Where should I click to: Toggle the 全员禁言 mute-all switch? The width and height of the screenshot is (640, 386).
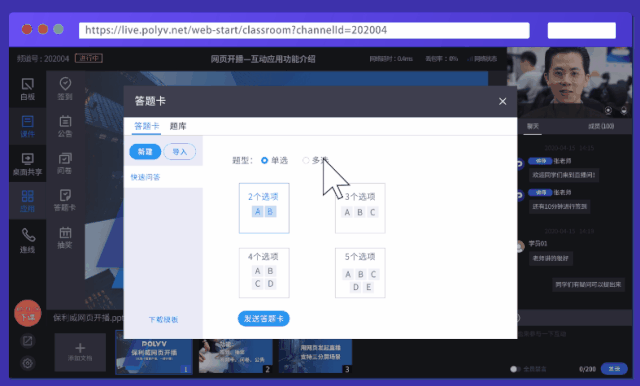(x=515, y=369)
